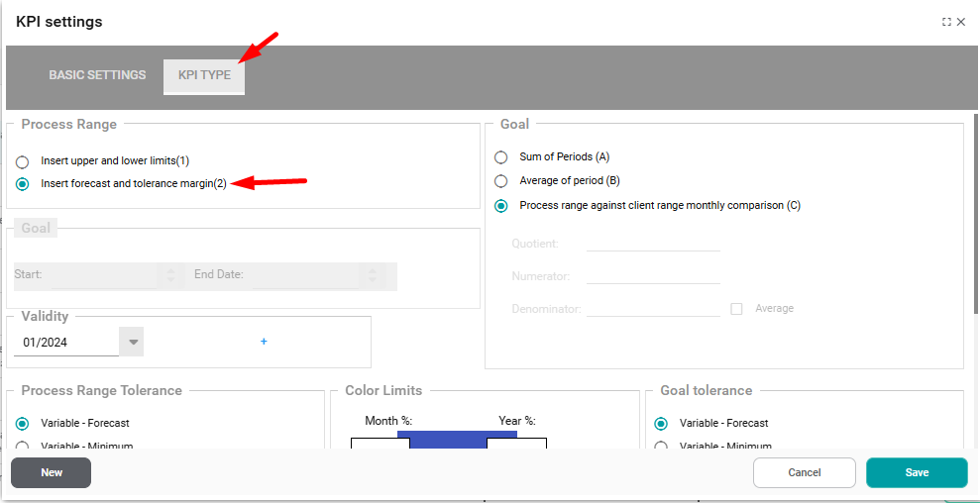Open the Validity date dropdown arrow
The image size is (980, 503).
132,342
